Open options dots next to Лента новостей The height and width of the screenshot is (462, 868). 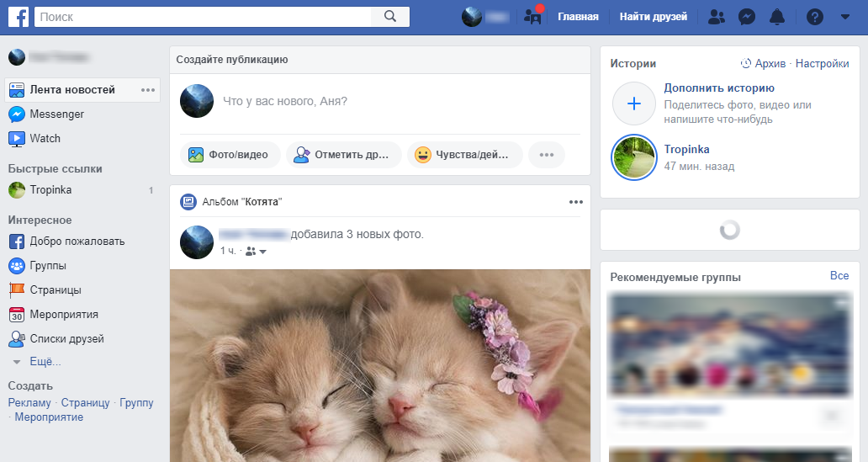(148, 90)
